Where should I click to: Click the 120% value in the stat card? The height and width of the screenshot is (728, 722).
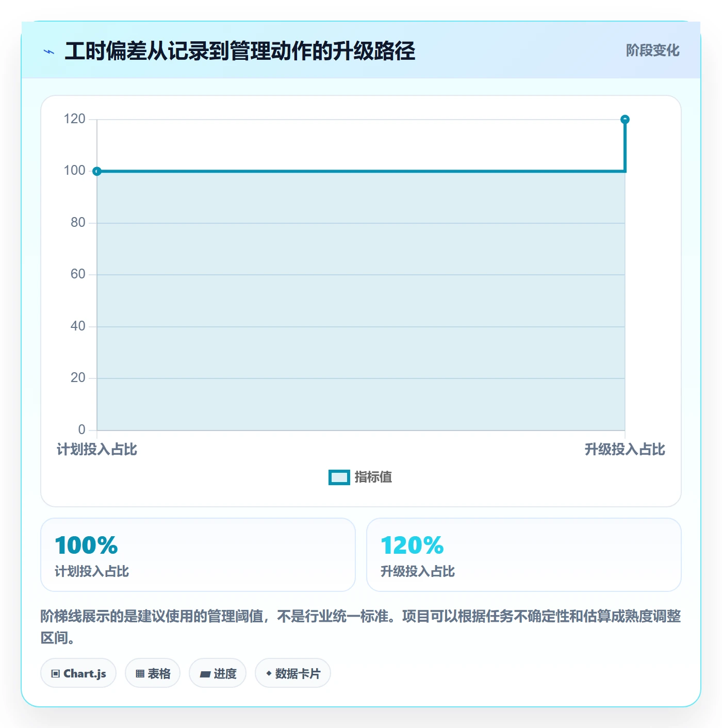point(412,545)
